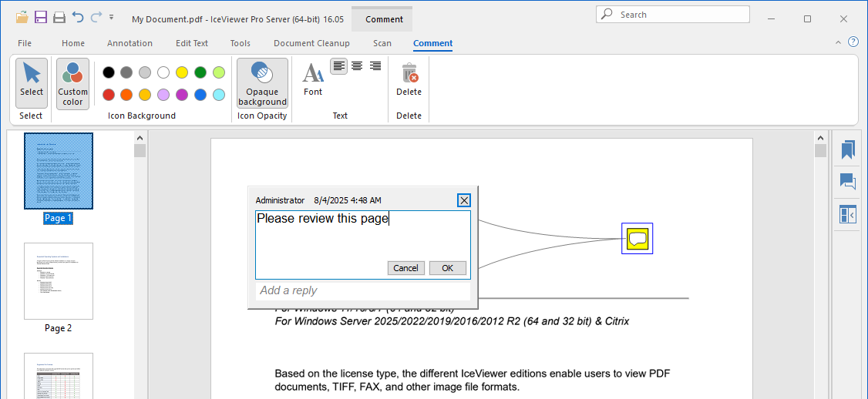This screenshot has width=868, height=399.
Task: Click thumbnail panel scroll up arrow
Action: (x=140, y=138)
